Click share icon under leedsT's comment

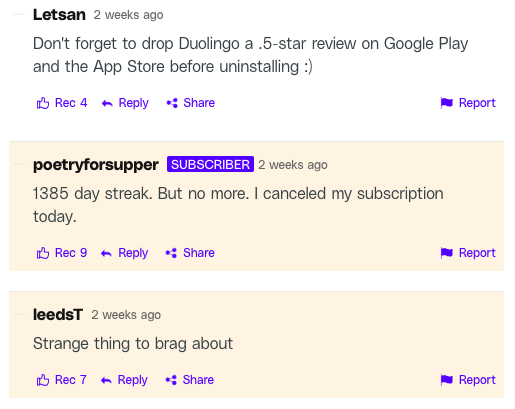(171, 380)
